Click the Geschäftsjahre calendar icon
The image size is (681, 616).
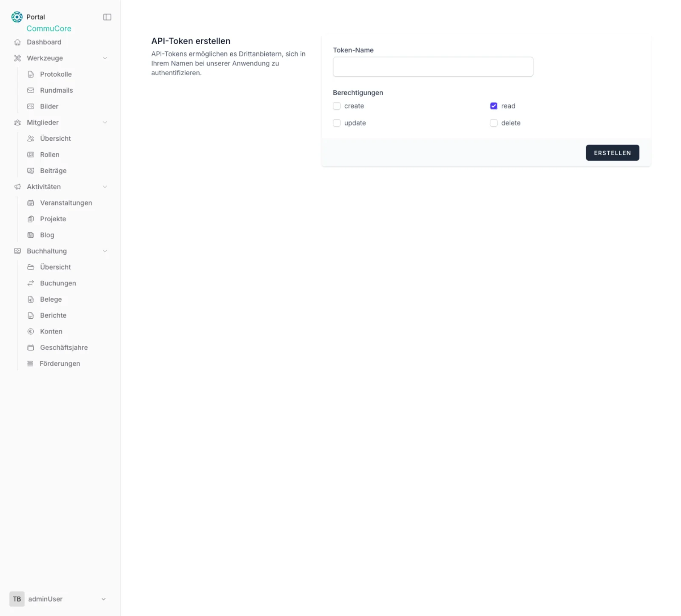(31, 348)
